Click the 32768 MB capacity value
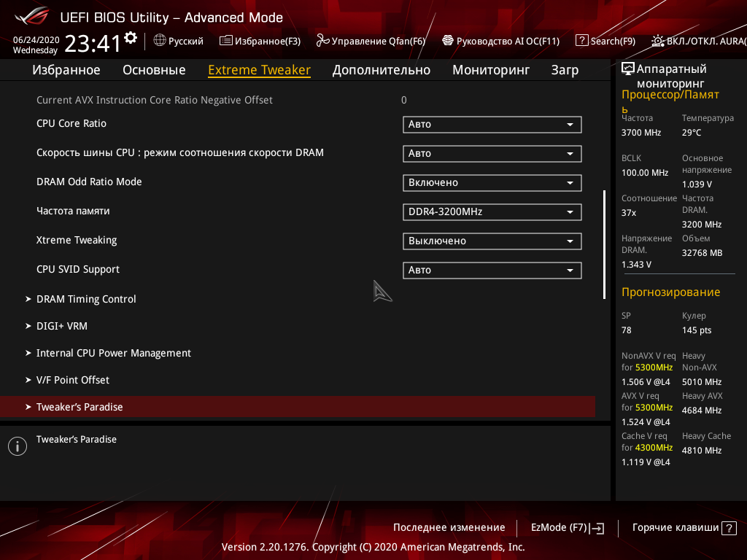The image size is (747, 560). tap(702, 253)
